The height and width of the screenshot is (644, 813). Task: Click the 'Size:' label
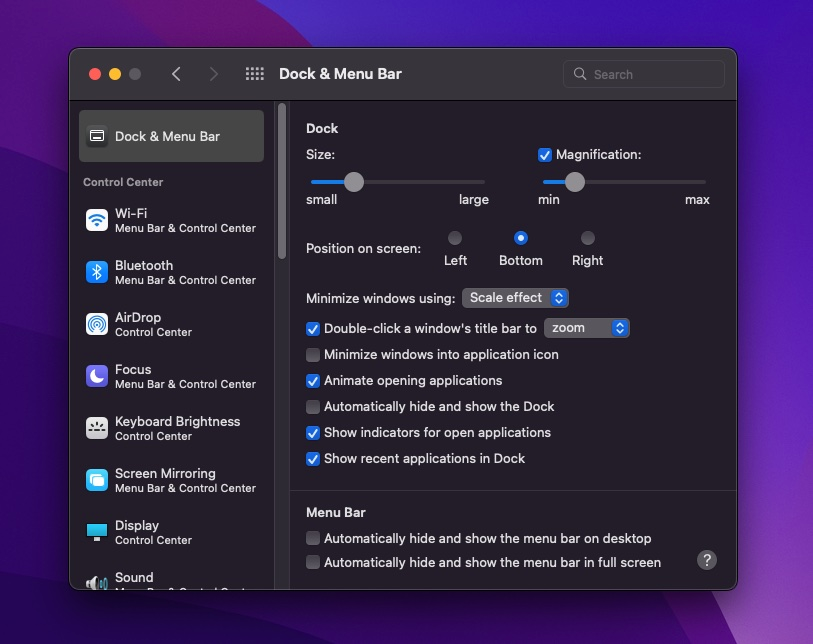point(320,155)
